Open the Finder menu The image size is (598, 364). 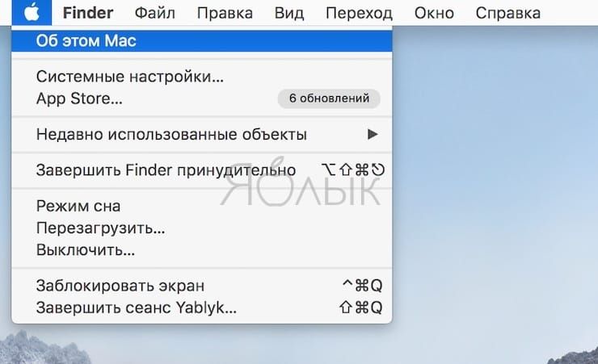coord(88,13)
